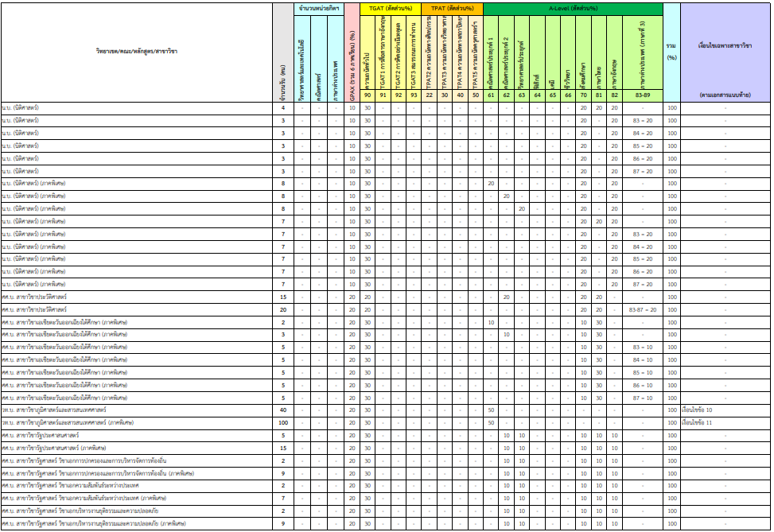Click "20" under column 63 วิทยาศาสตร์ประยุกต์
This screenshot has height=532, width=774.
pyautogui.click(x=522, y=209)
